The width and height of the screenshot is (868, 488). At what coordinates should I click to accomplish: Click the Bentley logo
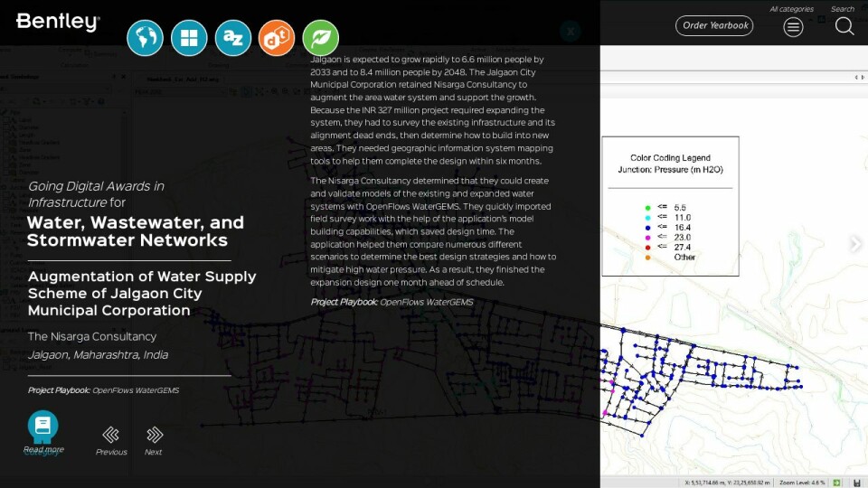(x=58, y=22)
